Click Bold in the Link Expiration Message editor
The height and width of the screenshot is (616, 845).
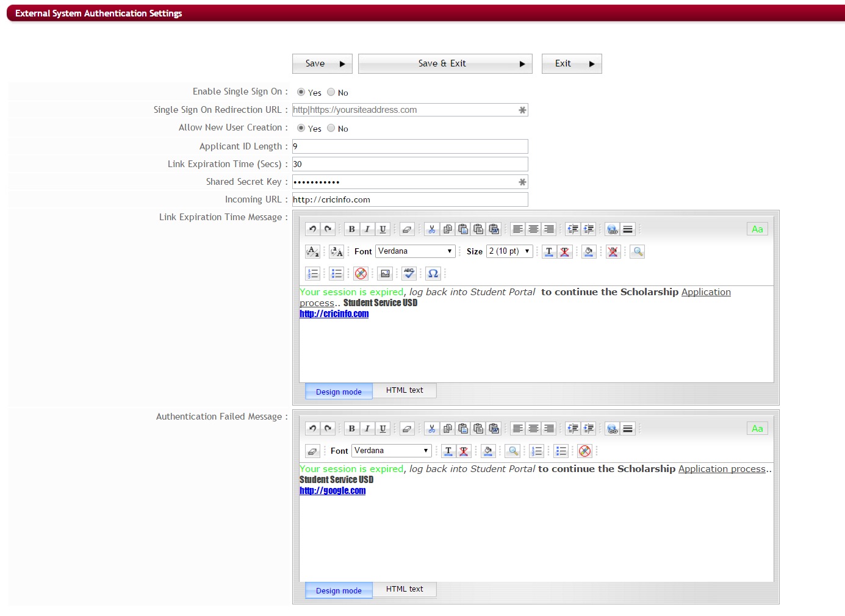click(351, 229)
